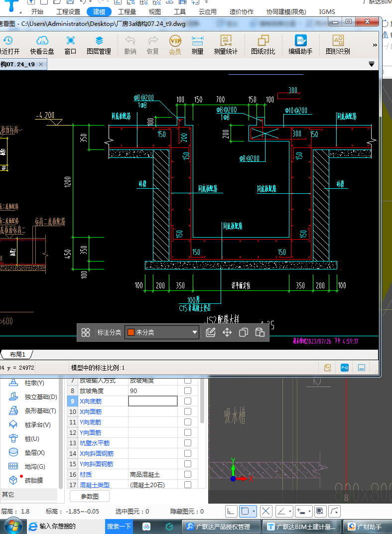Open the rectangle snap mode dropdown arrow
Image resolution: width=392 pixels, height=534 pixels.
pyautogui.click(x=254, y=511)
